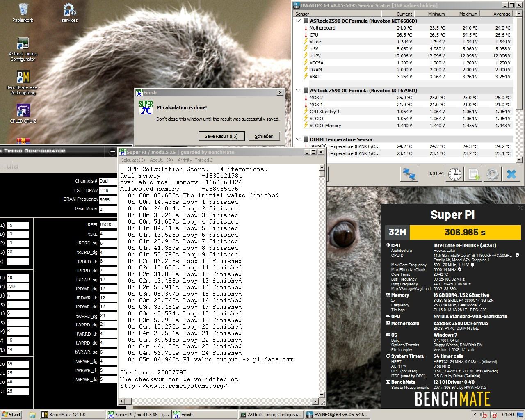The image size is (525, 420).
Task: Show hidden tray icons arrow
Action: click(x=475, y=415)
